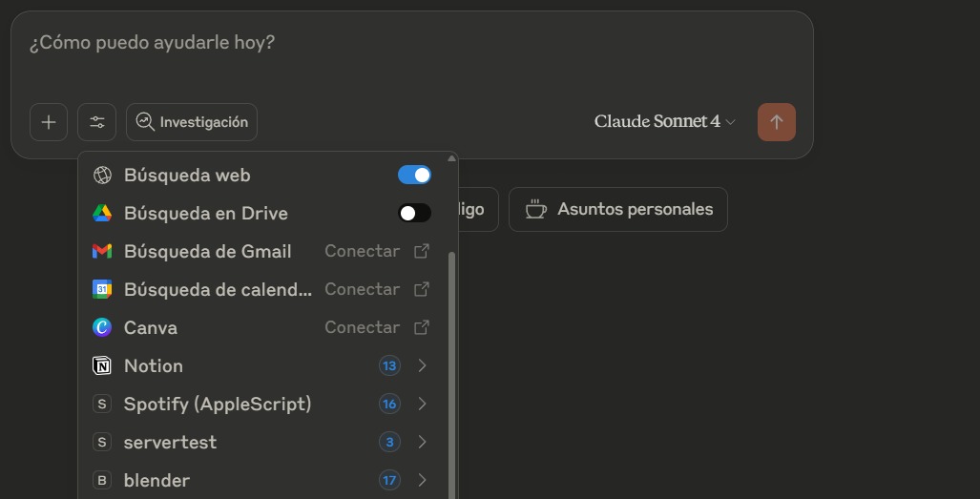Click the Notion 13 tools badge
The width and height of the screenshot is (980, 499).
[389, 366]
